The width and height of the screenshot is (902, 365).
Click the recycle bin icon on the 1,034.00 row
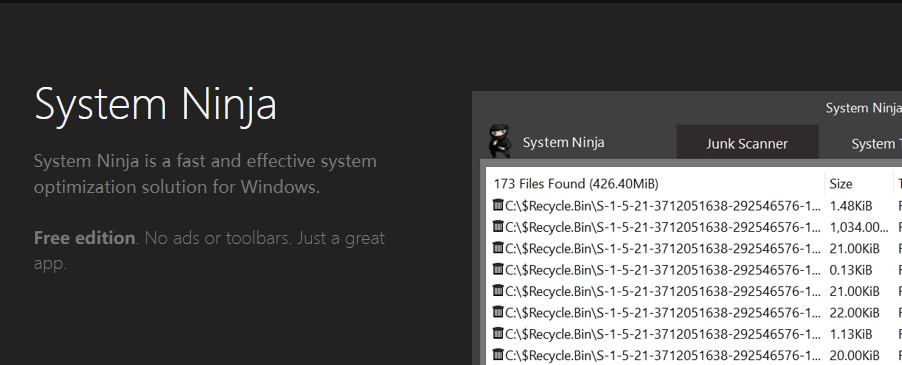click(498, 226)
